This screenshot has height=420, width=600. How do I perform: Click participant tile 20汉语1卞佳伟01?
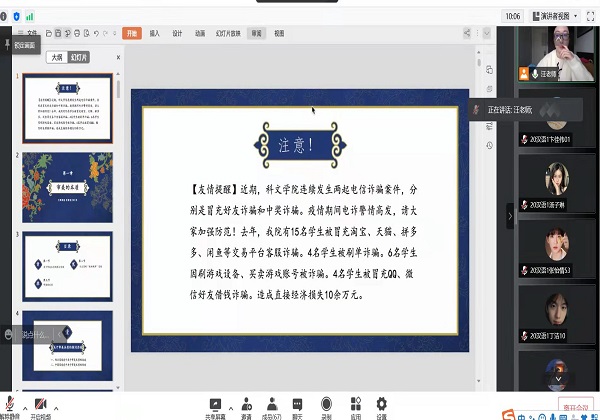556,118
